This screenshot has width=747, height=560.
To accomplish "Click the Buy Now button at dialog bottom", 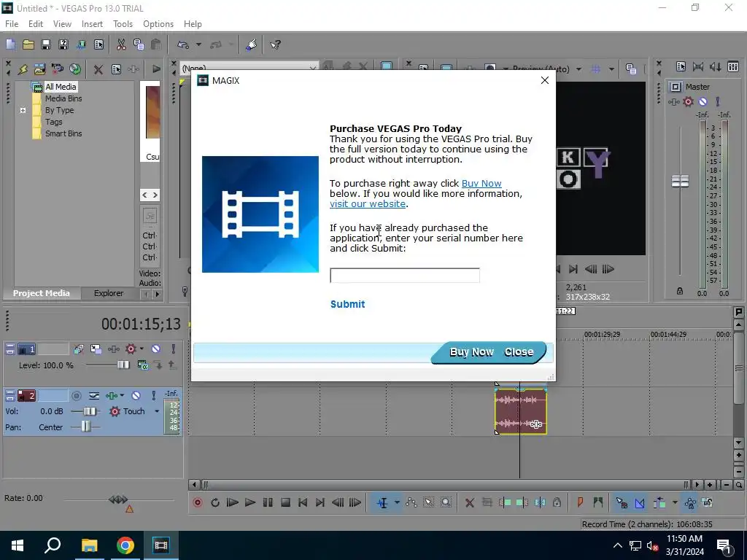I will click(x=471, y=352).
